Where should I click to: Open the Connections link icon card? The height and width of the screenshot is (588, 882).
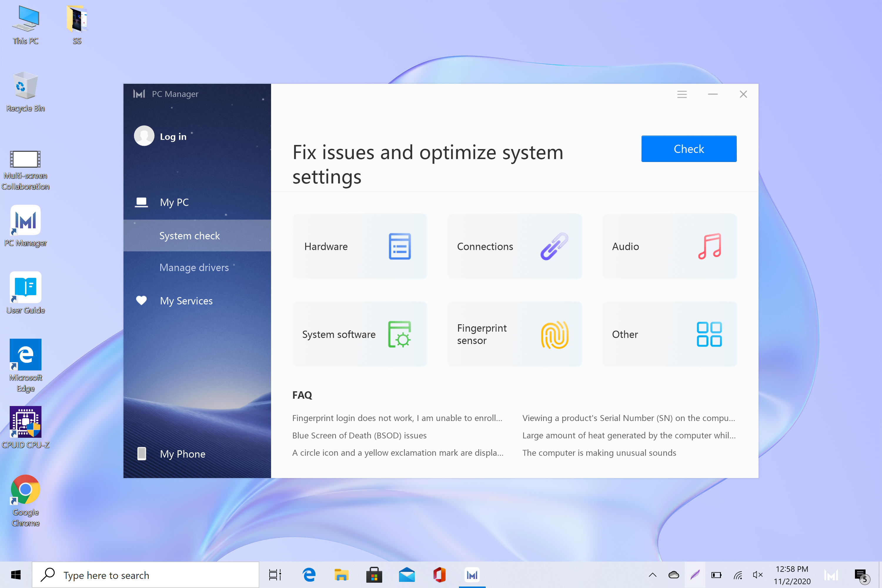[x=514, y=246]
